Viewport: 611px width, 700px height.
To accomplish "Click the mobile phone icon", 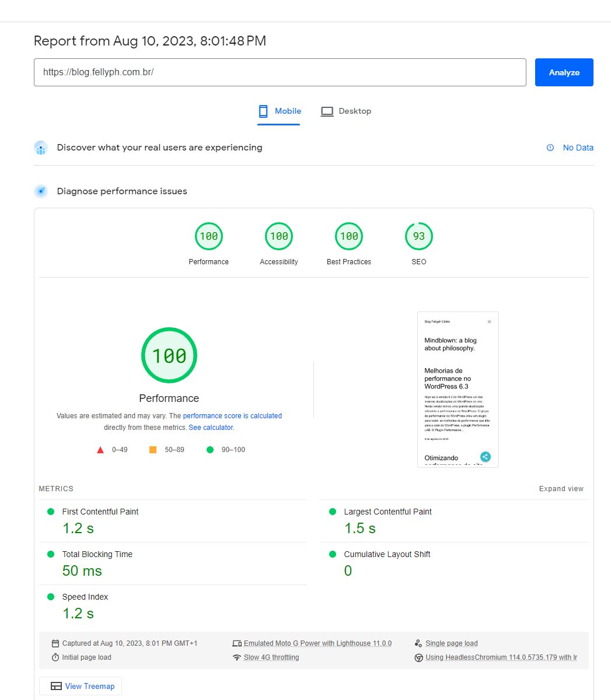I will (263, 111).
